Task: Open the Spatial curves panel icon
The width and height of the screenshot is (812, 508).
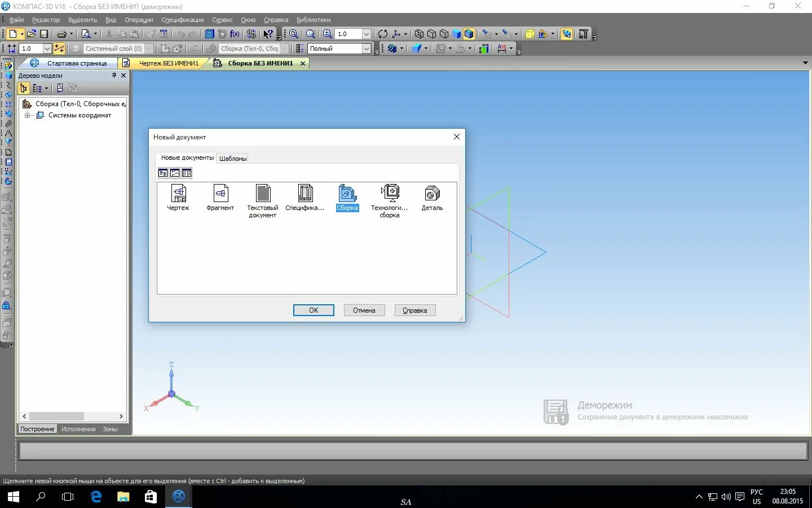Action: pyautogui.click(x=8, y=85)
